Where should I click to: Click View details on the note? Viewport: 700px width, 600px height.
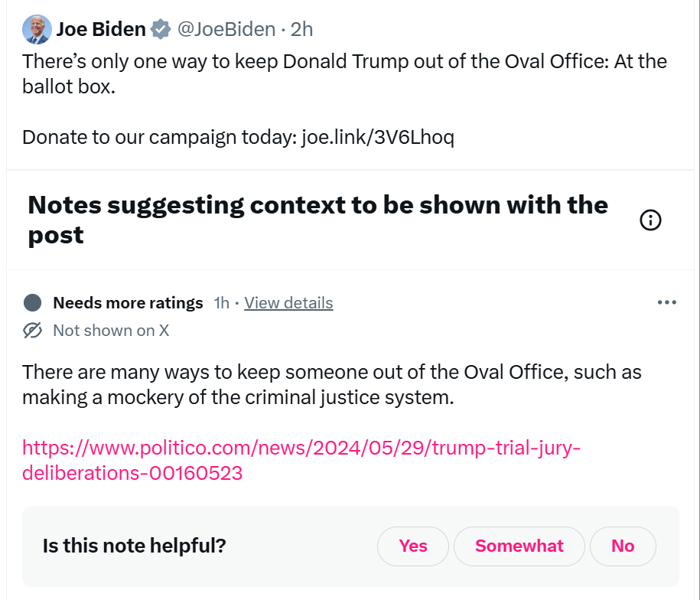[288, 303]
